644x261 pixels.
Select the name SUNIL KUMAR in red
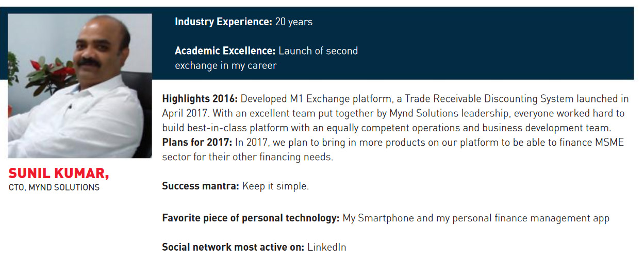(58, 174)
